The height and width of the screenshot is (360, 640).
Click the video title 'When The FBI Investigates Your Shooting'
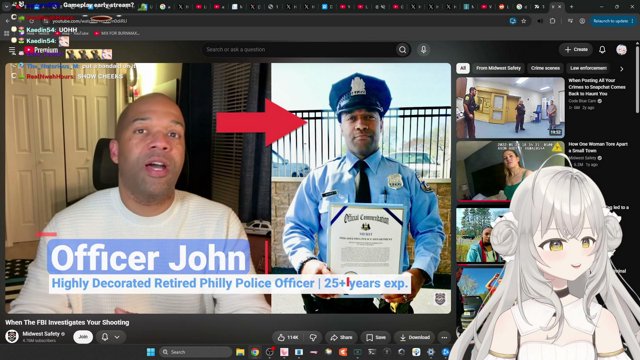(67, 322)
